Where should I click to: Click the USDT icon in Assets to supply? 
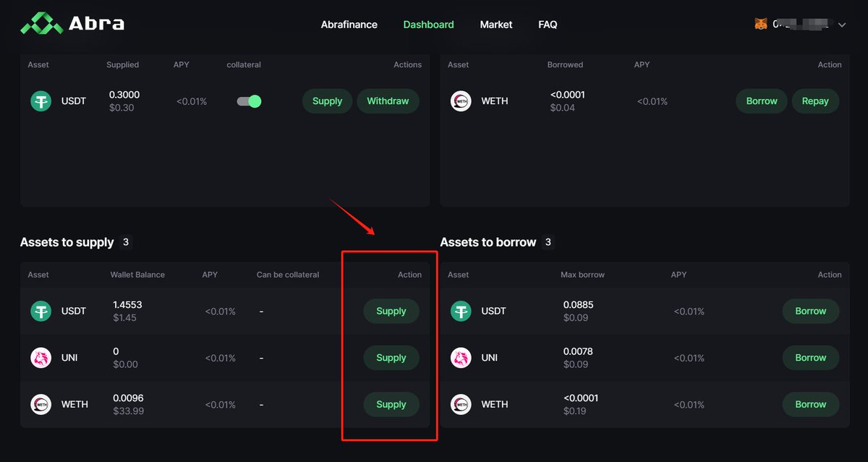coord(41,311)
